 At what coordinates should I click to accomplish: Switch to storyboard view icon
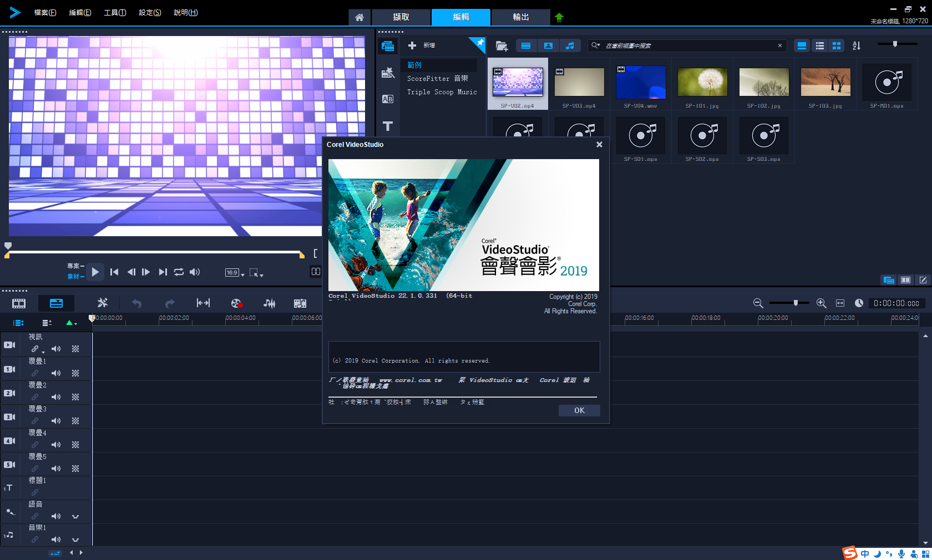pyautogui.click(x=19, y=303)
